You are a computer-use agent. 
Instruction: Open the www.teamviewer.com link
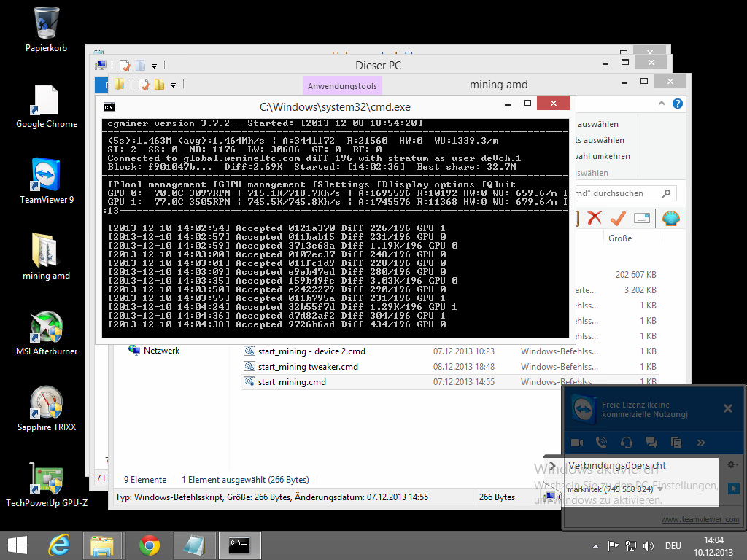(x=700, y=520)
